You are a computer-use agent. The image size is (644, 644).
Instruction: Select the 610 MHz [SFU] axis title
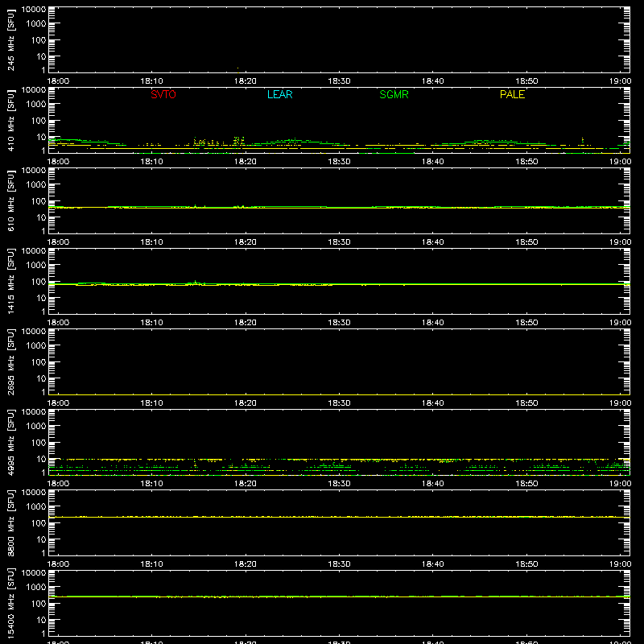tap(10, 200)
